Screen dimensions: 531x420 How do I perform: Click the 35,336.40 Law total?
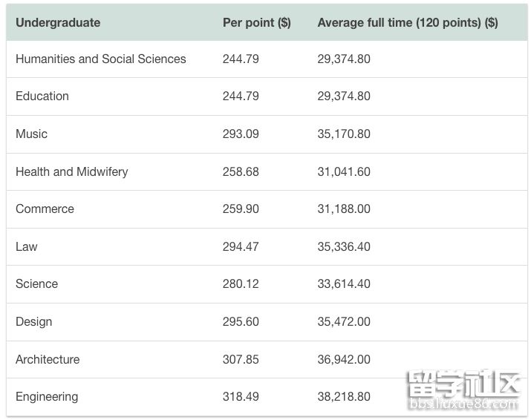click(344, 246)
